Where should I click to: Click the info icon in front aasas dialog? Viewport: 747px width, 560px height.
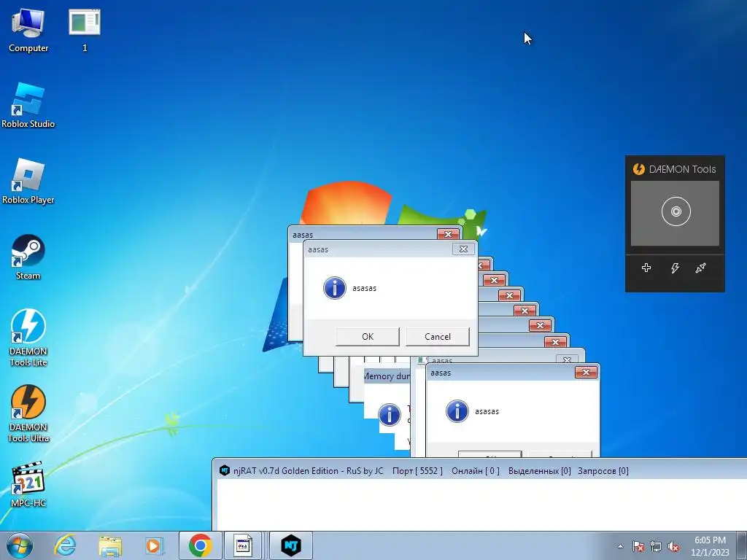[334, 288]
